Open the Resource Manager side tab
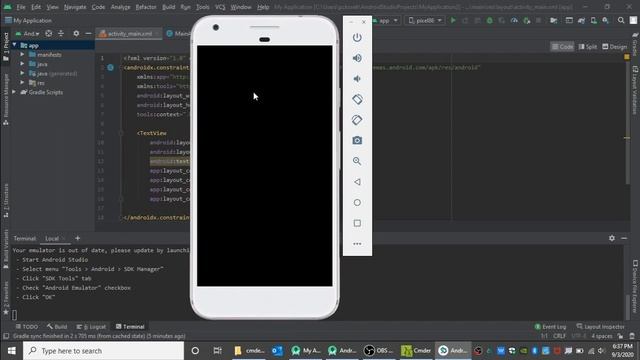This screenshot has width=640, height=360. point(6,99)
